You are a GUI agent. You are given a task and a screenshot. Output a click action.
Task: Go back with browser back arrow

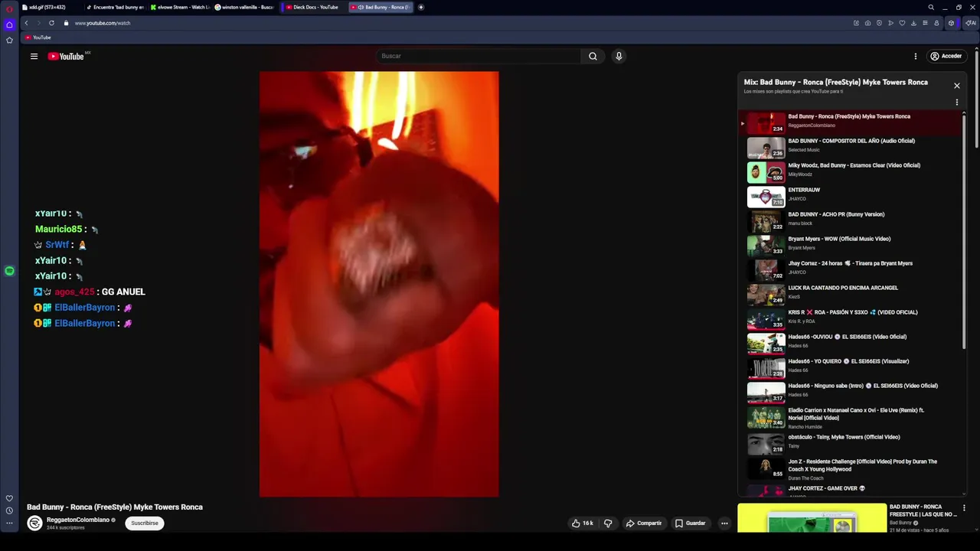26,23
